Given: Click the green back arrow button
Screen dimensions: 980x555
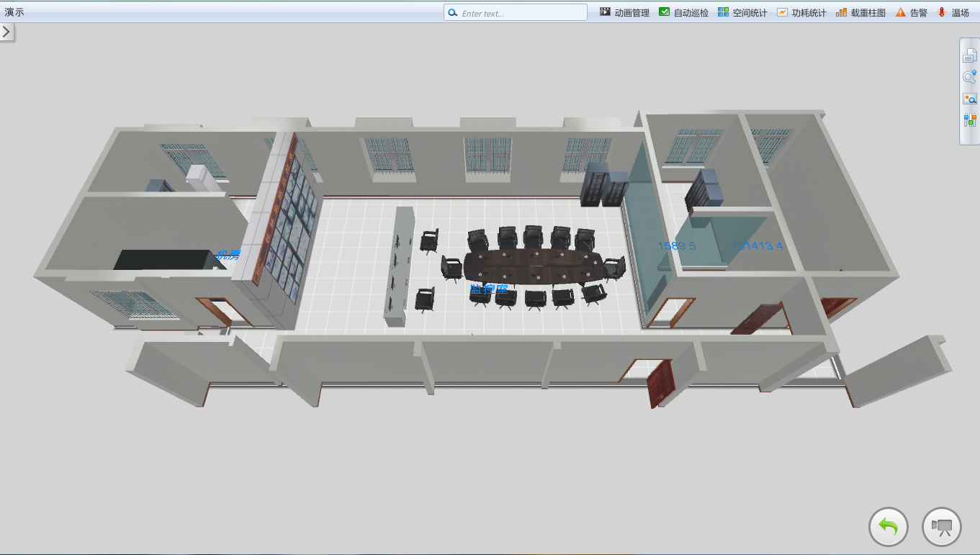Looking at the screenshot, I should tap(889, 527).
